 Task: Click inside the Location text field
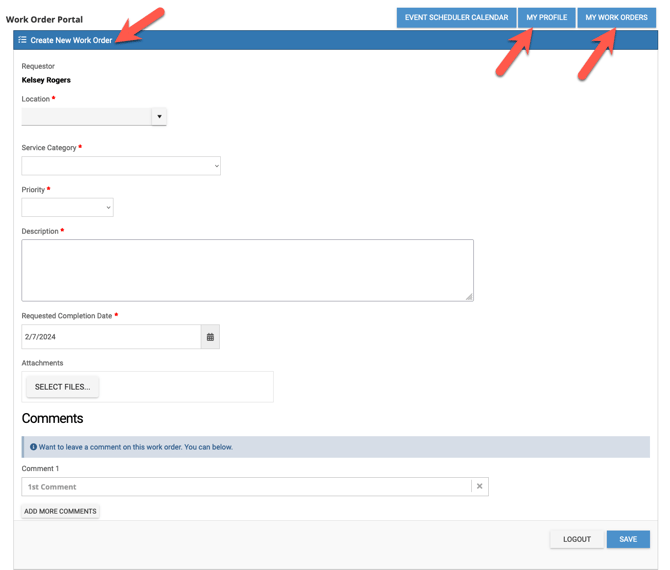[86, 117]
